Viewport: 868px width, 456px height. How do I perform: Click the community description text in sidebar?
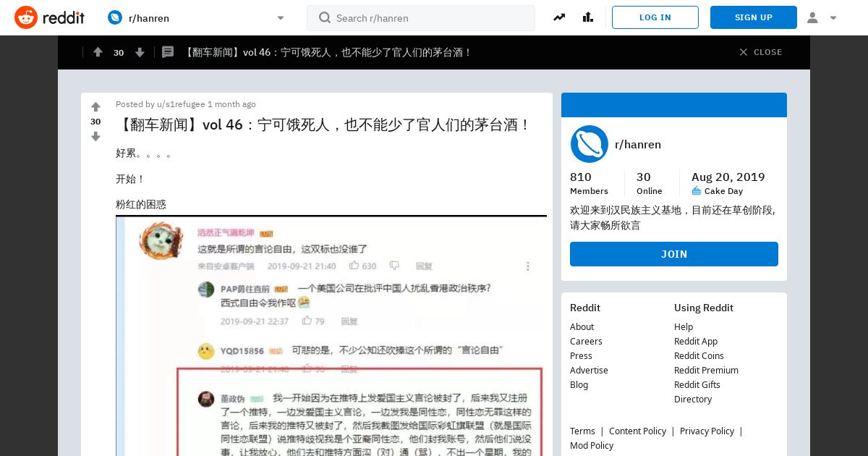pyautogui.click(x=673, y=217)
